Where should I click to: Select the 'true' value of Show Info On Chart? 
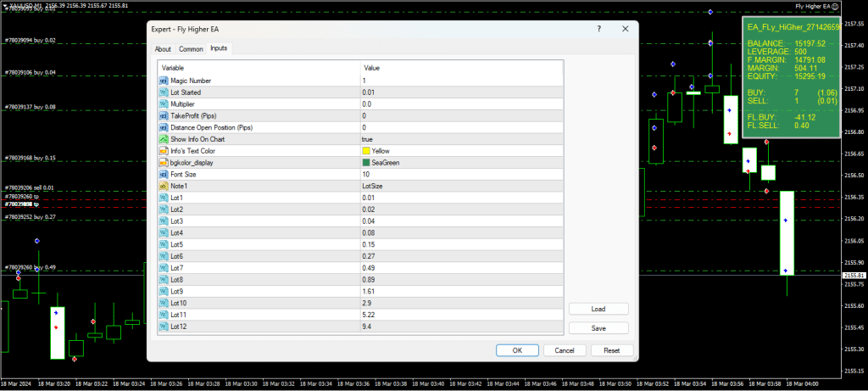tap(367, 139)
